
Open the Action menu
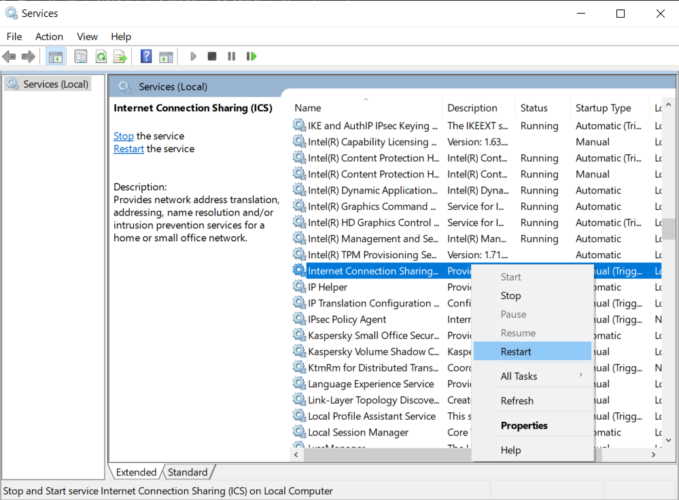(49, 37)
